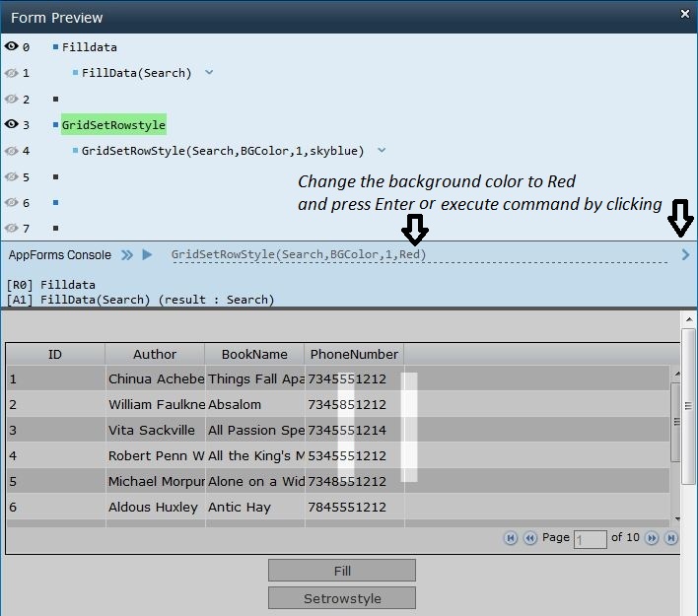Toggle eye icon for row 5

tap(11, 176)
